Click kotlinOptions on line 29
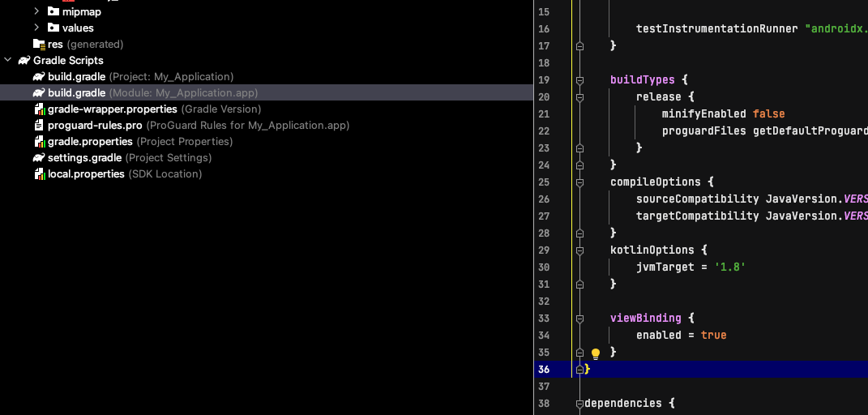This screenshot has width=868, height=415. [652, 250]
